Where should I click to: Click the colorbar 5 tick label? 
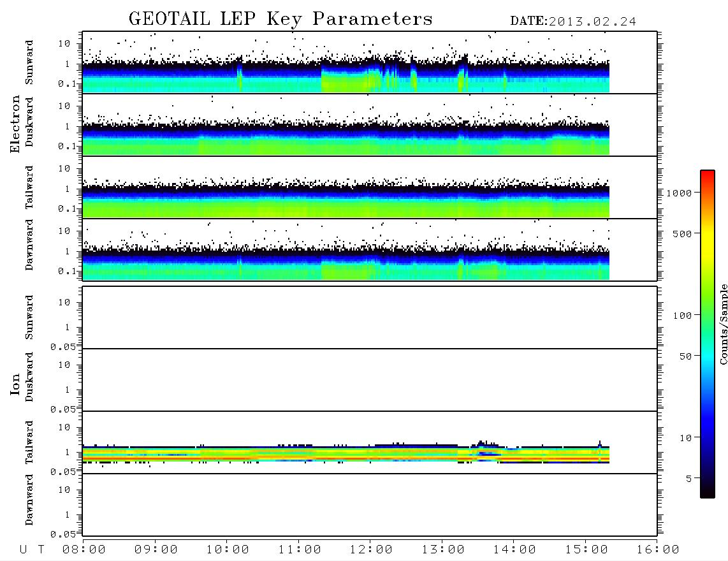[689, 478]
